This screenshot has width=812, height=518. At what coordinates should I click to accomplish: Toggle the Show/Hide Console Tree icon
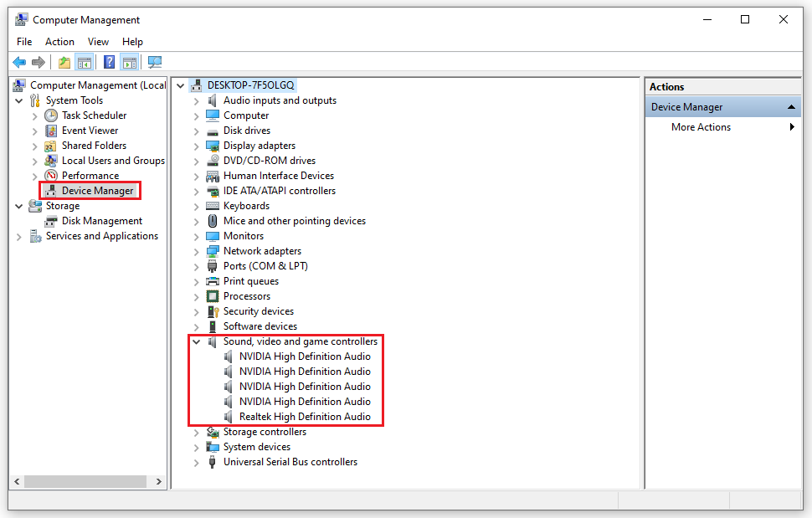pos(85,61)
